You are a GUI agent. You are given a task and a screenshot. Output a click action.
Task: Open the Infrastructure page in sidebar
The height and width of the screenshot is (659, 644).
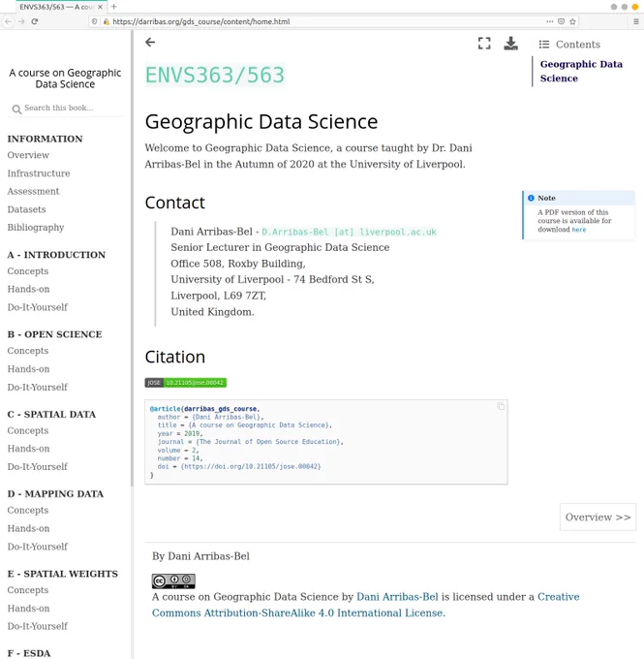coord(39,173)
